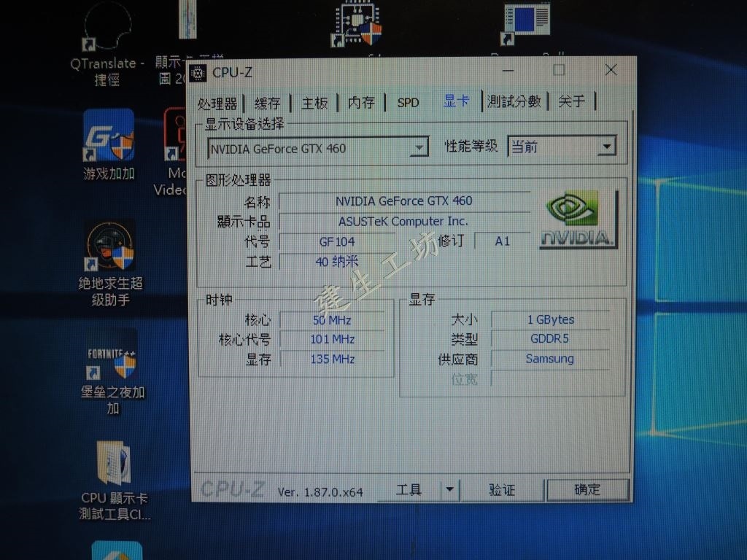The height and width of the screenshot is (560, 747).
Task: Expand the NVIDIA GeForce GTX 460 device dropdown
Action: coord(418,148)
